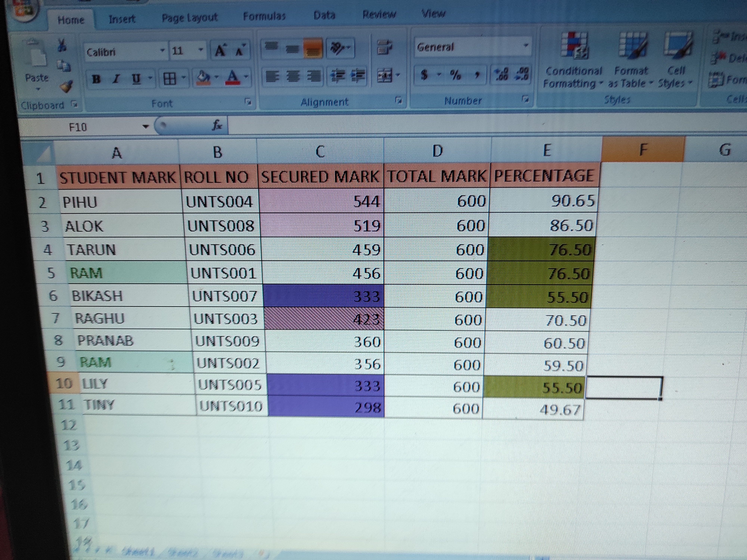This screenshot has width=747, height=560.
Task: Click the Grow Font icon
Action: 221,51
